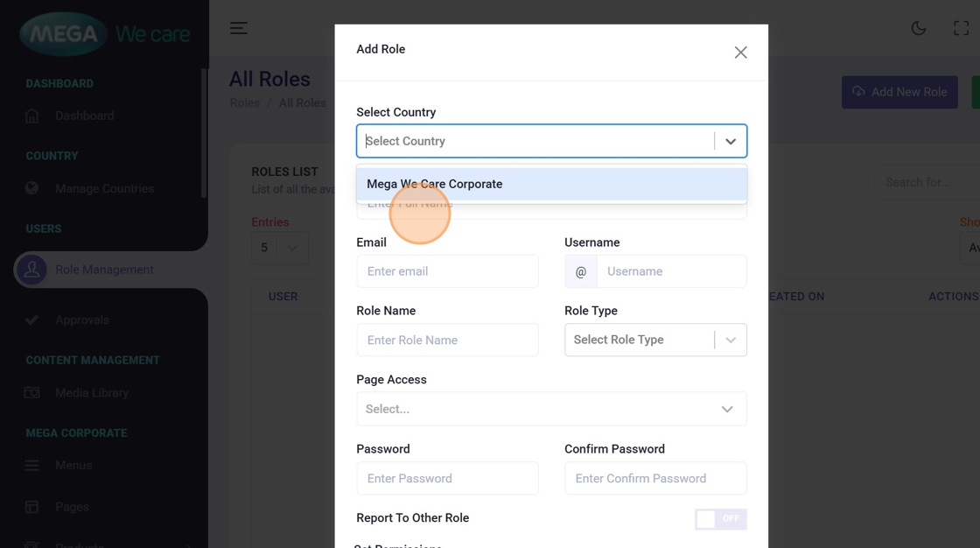The height and width of the screenshot is (548, 980).
Task: Expand the Select Country dropdown arrow
Action: 731,141
